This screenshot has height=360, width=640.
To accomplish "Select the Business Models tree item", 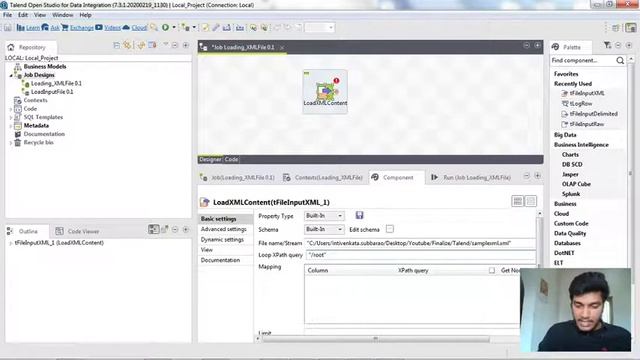I will click(44, 67).
